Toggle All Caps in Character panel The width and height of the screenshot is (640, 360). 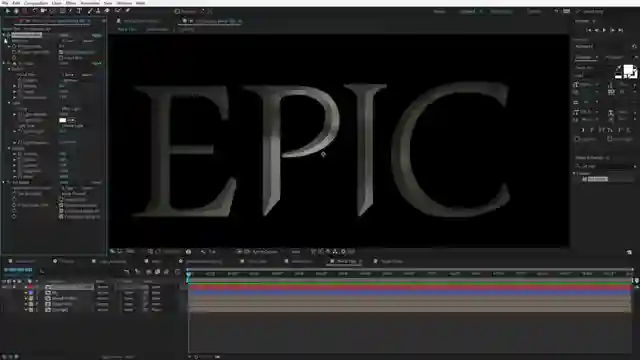tap(601, 130)
